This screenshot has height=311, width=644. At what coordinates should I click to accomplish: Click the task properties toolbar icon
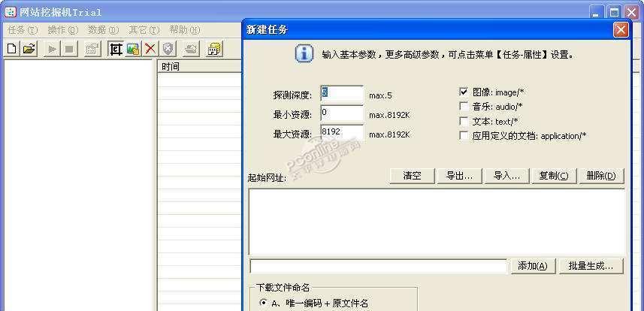92,50
